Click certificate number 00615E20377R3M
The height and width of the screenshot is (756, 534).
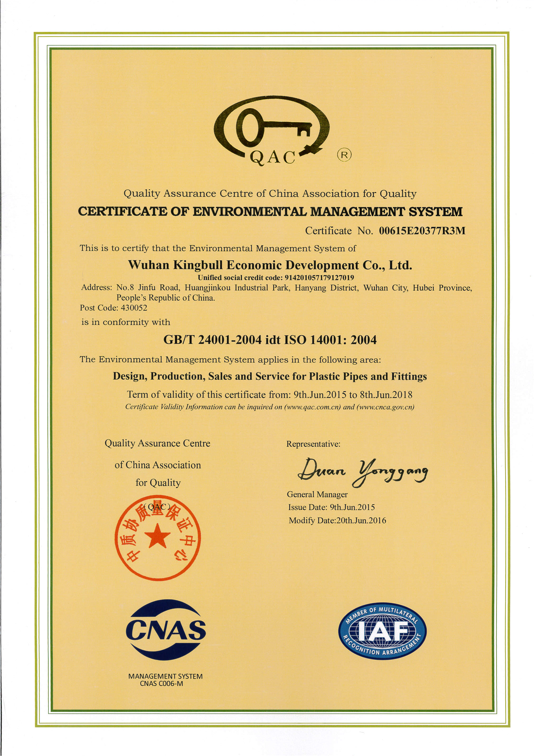[x=422, y=231]
